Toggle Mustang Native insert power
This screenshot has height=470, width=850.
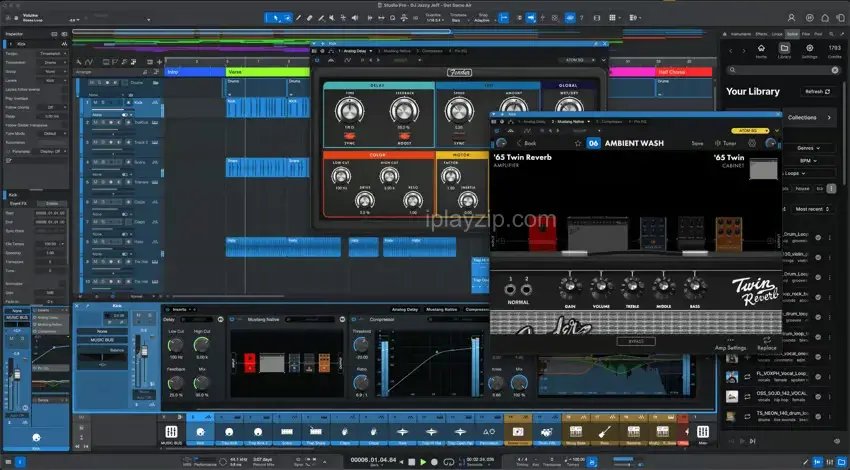tap(232, 320)
